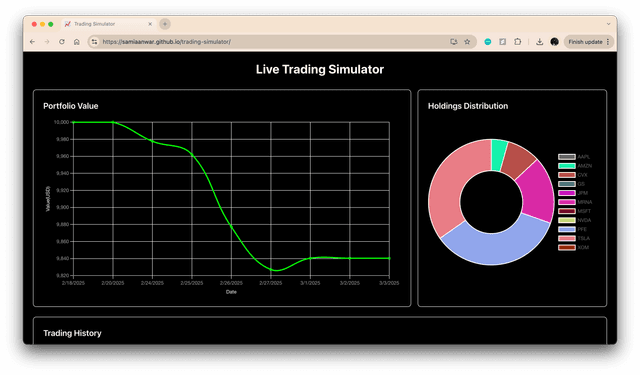Toggle TSLA legend entry

click(x=574, y=238)
